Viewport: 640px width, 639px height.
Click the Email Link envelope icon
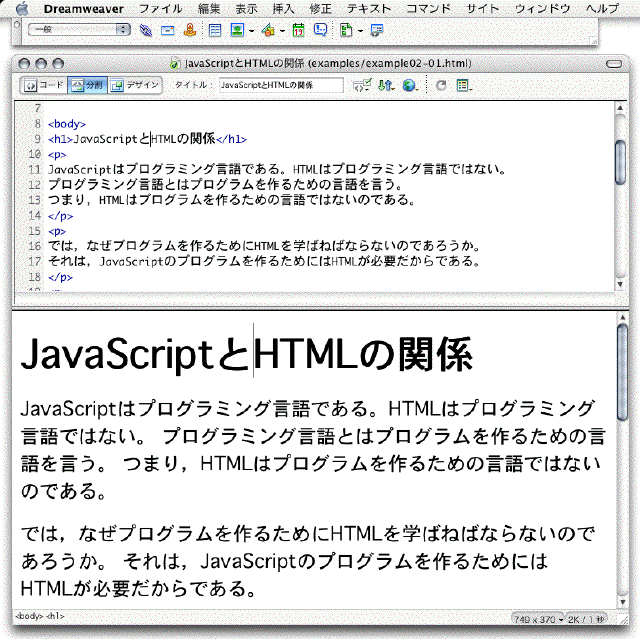166,30
